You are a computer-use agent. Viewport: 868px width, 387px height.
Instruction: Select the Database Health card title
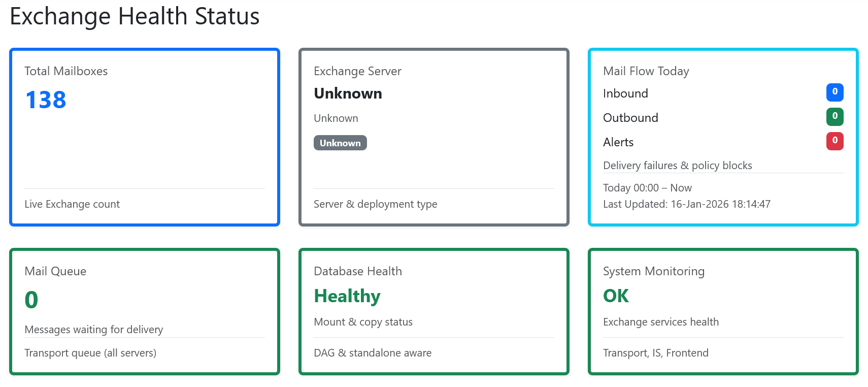[357, 271]
